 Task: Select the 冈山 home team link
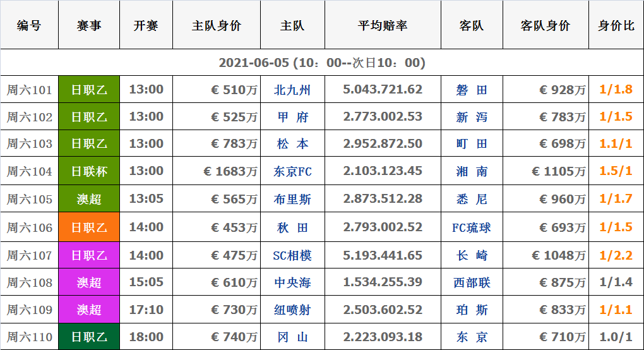point(292,337)
